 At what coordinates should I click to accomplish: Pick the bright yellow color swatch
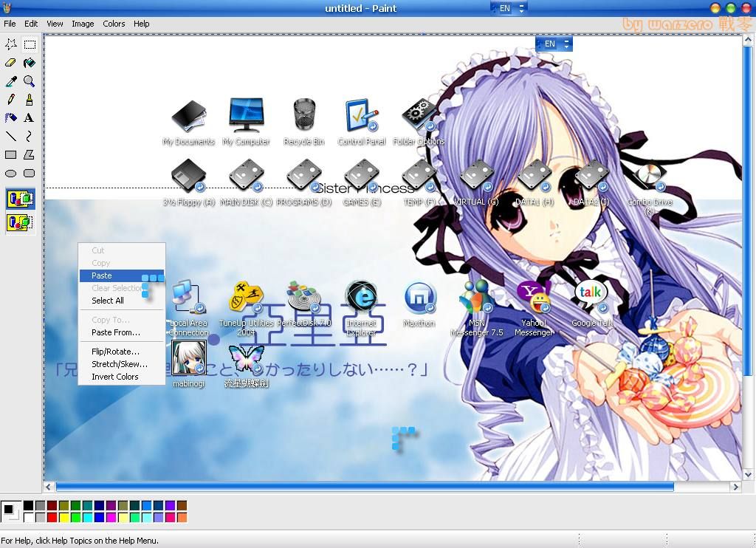pos(63,518)
